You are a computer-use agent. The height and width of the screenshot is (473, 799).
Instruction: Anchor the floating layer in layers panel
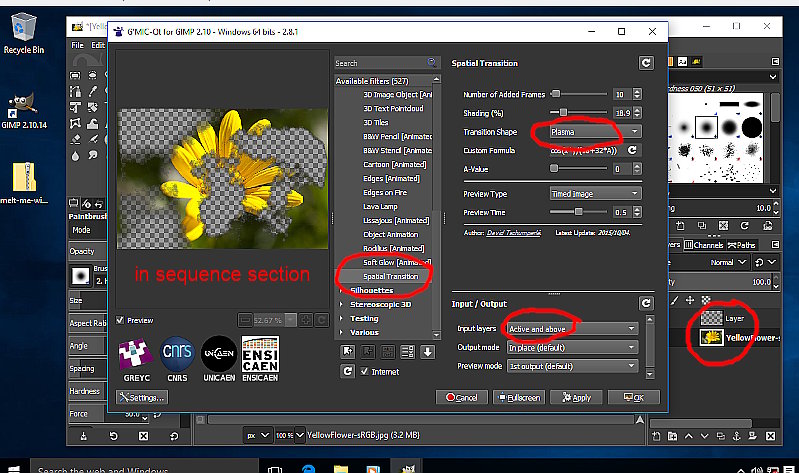click(x=736, y=436)
